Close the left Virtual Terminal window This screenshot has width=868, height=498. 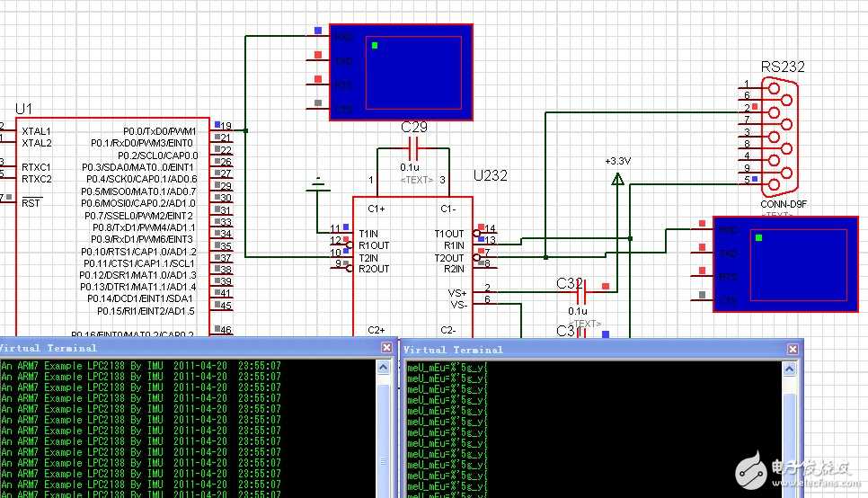387,347
